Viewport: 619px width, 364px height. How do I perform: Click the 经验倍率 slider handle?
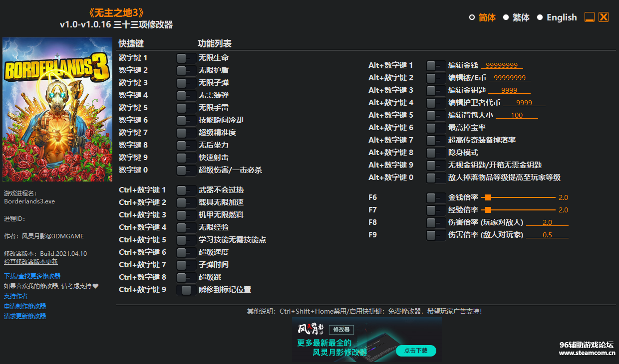[488, 210]
